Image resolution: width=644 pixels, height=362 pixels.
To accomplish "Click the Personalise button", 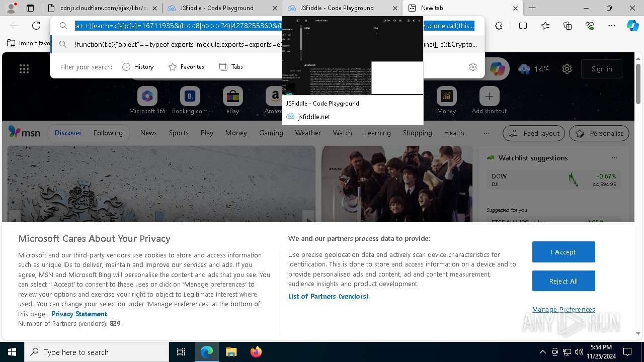I will coord(599,133).
